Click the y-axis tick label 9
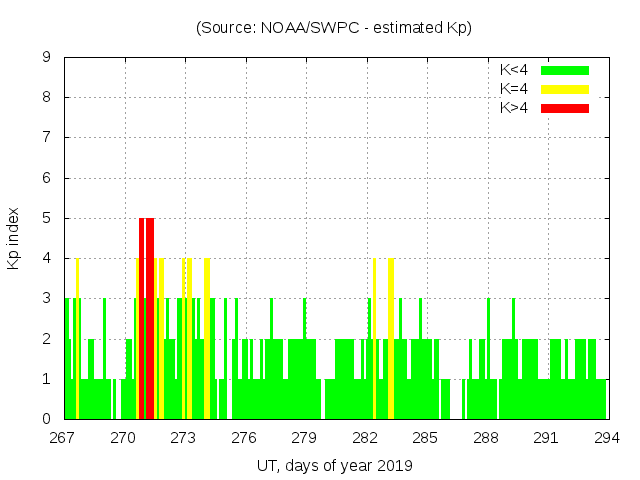This screenshot has width=640, height=480. click(47, 57)
